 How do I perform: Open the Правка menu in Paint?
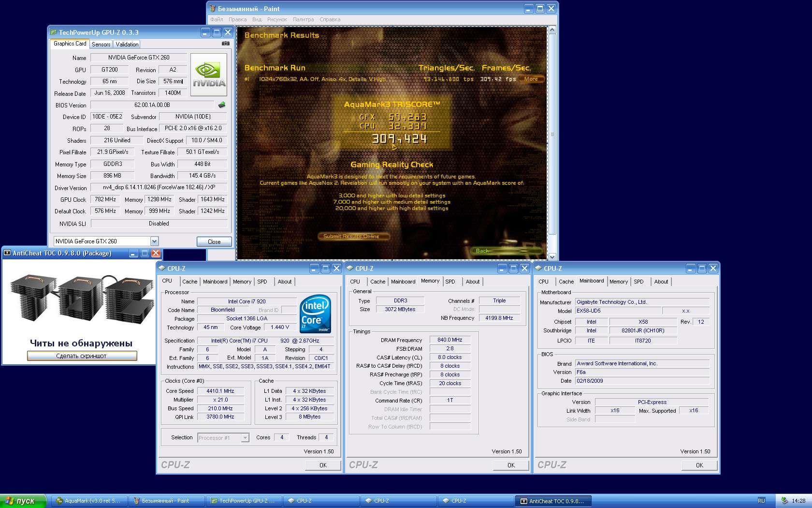pos(237,19)
